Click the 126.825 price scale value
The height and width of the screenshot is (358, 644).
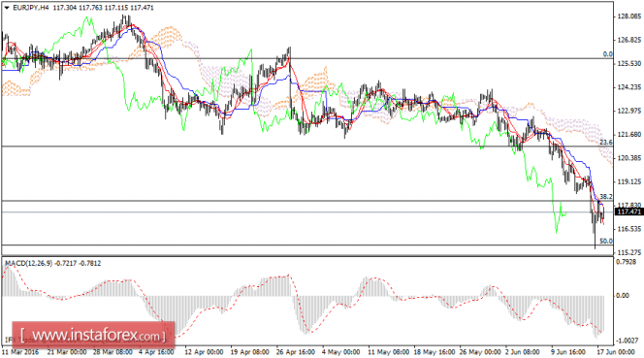click(x=628, y=40)
